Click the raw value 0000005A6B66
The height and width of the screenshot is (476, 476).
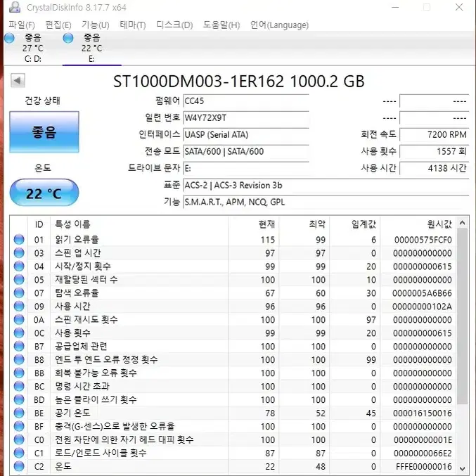pos(422,293)
